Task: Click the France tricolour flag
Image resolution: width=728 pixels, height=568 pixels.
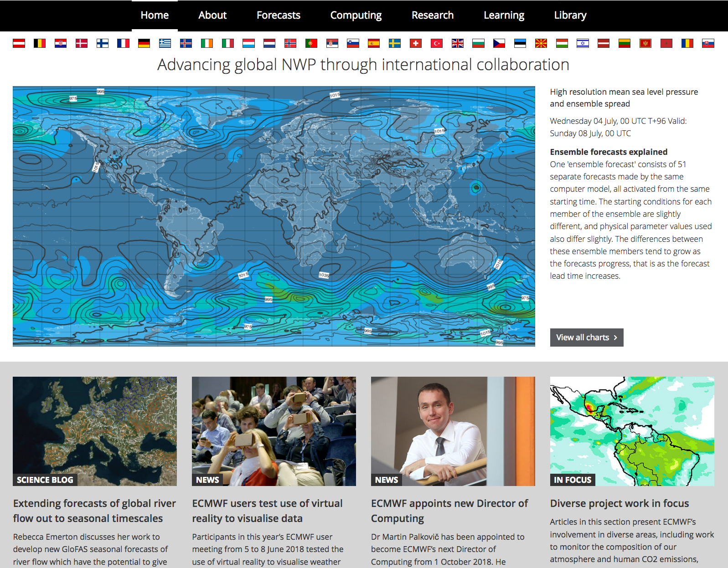Action: (123, 43)
